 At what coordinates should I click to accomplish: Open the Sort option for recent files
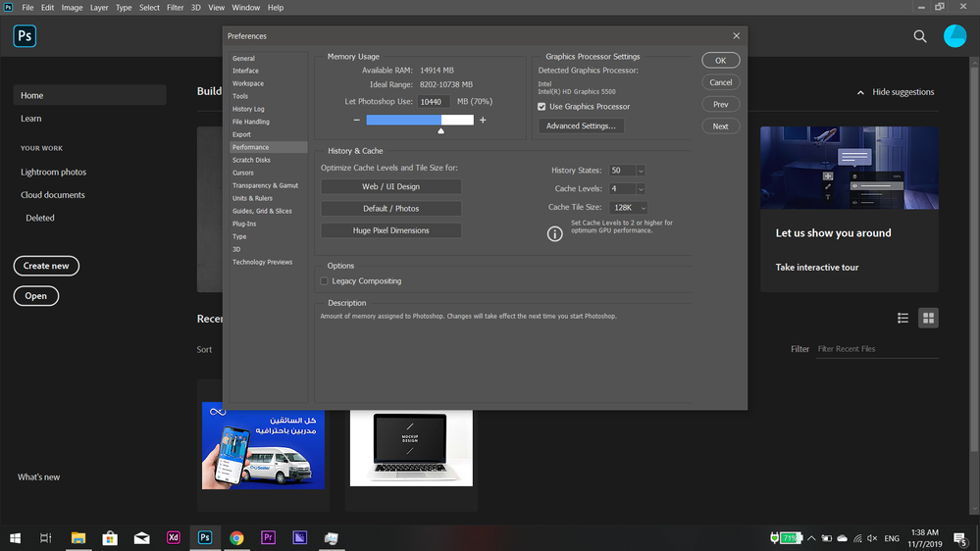[204, 350]
